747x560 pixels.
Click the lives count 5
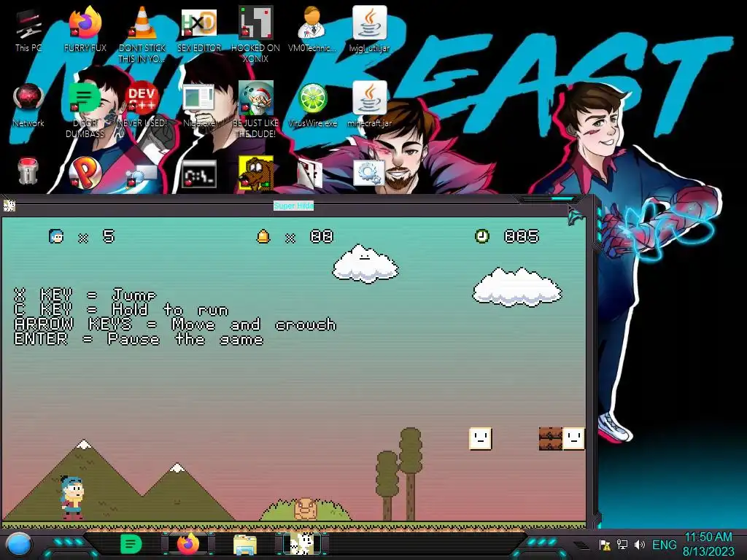(x=109, y=236)
